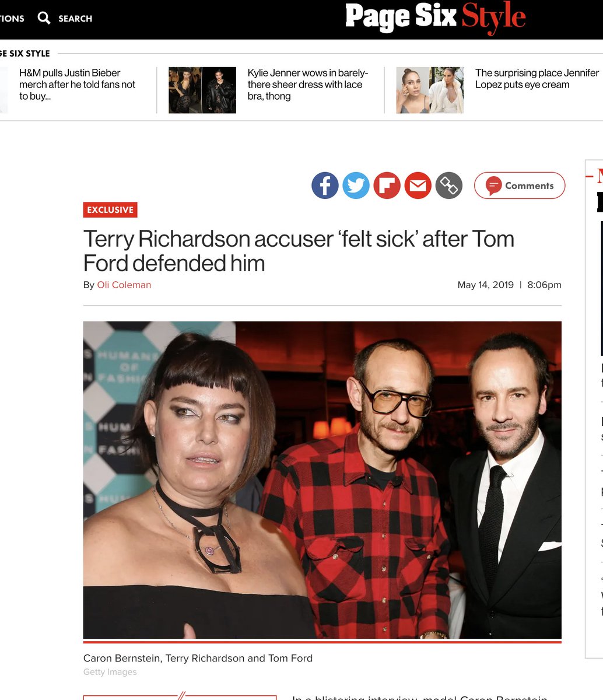The image size is (603, 700).
Task: Read H&M pulls Justin Bieber merch story
Action: (77, 85)
